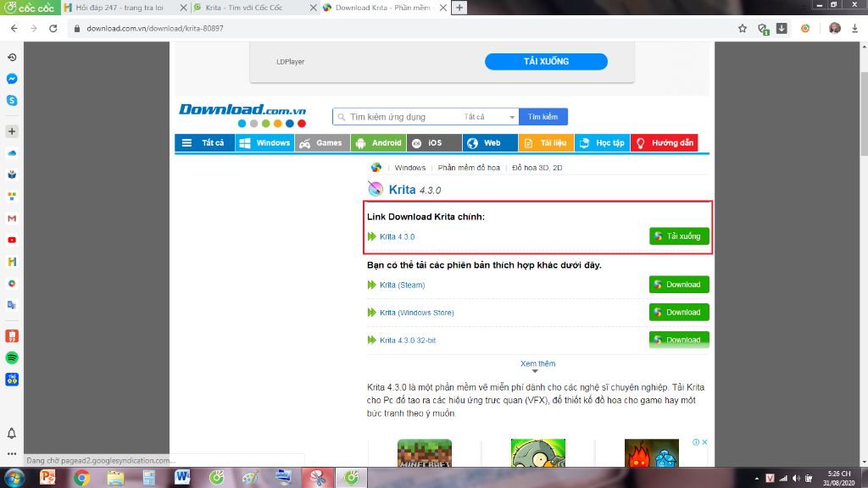Open the Android category
Image resolution: width=868 pixels, height=488 pixels.
pos(378,142)
